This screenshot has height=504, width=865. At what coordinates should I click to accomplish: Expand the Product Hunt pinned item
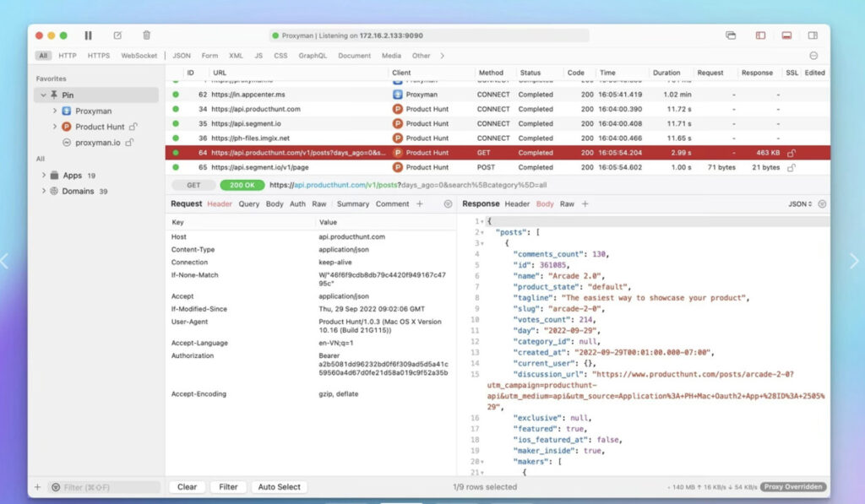tap(55, 127)
